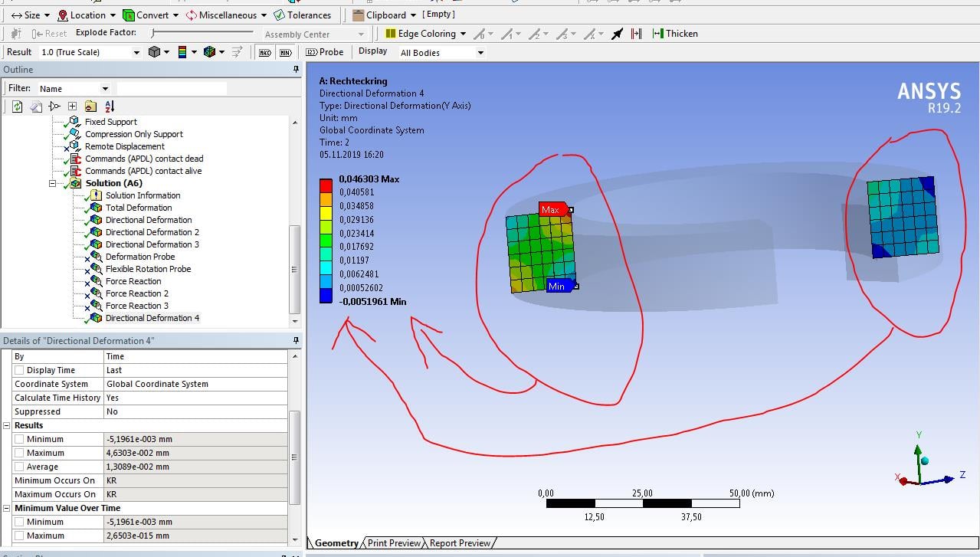Click the red legend color band
The width and height of the screenshot is (980, 557).
[x=326, y=185]
